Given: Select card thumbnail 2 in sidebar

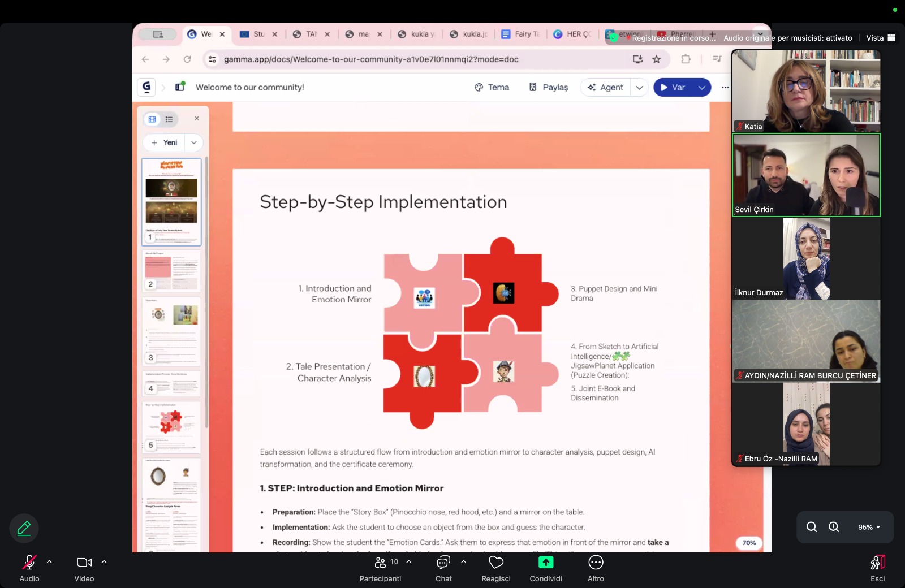Looking at the screenshot, I should point(171,271).
